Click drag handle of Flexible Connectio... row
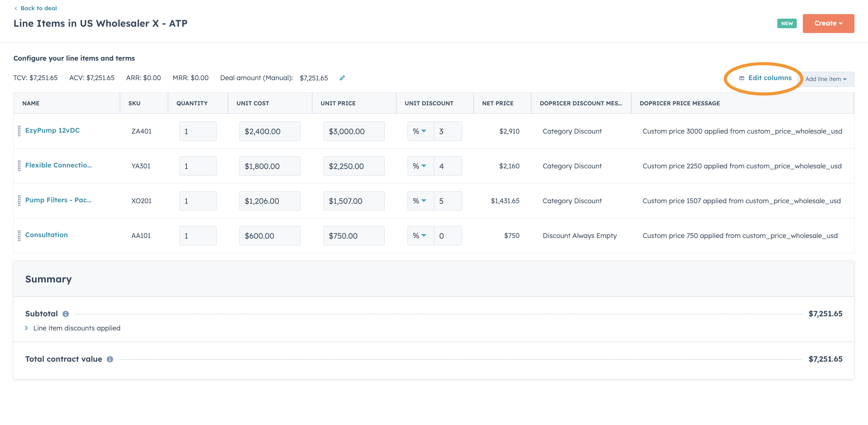Image resolution: width=868 pixels, height=425 pixels. pos(19,166)
